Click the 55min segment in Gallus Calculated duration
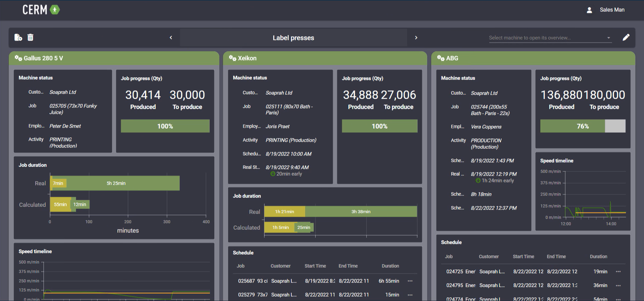The width and height of the screenshot is (644, 301). (x=61, y=204)
